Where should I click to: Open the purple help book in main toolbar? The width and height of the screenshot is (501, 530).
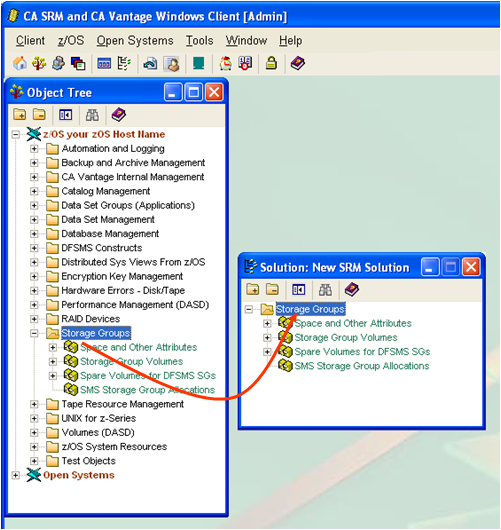tap(297, 63)
